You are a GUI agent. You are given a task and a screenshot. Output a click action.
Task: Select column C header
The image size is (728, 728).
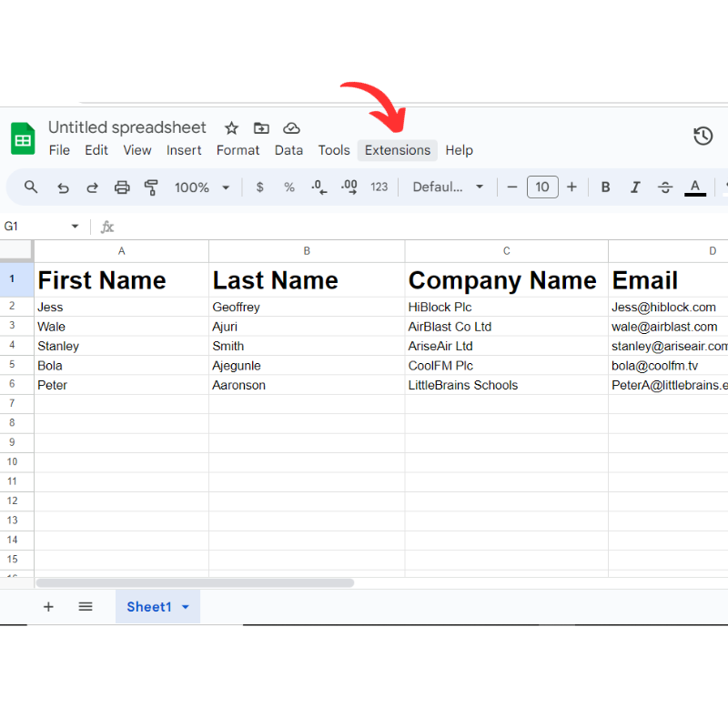coord(507,251)
